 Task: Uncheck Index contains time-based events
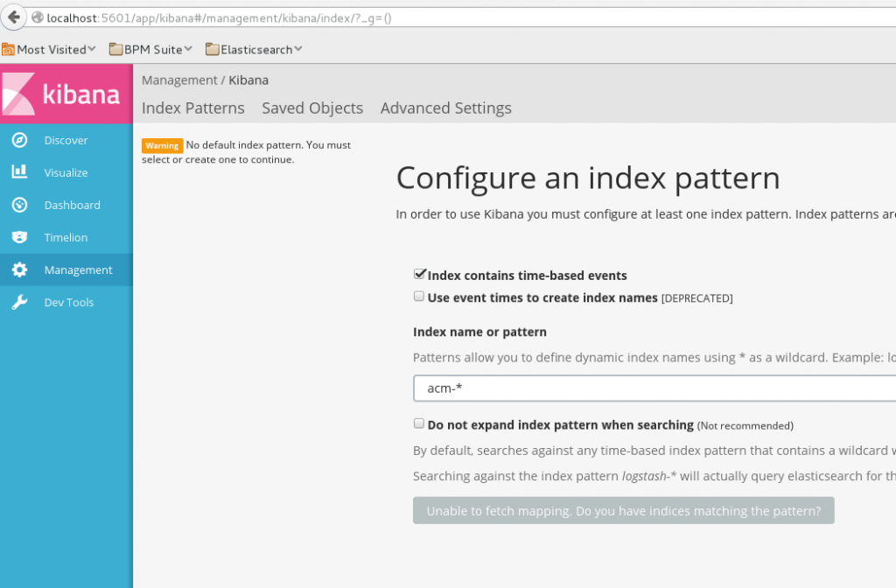[x=419, y=275]
